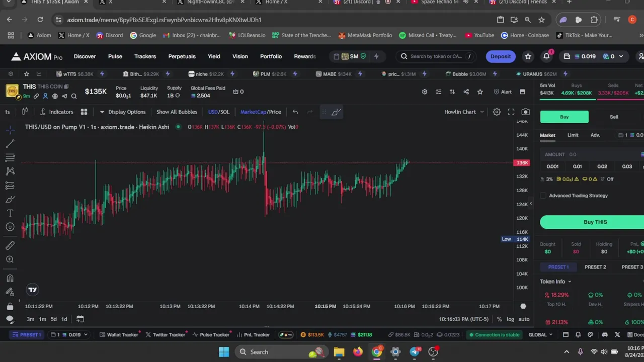Expand the Token Info section

tap(555, 282)
